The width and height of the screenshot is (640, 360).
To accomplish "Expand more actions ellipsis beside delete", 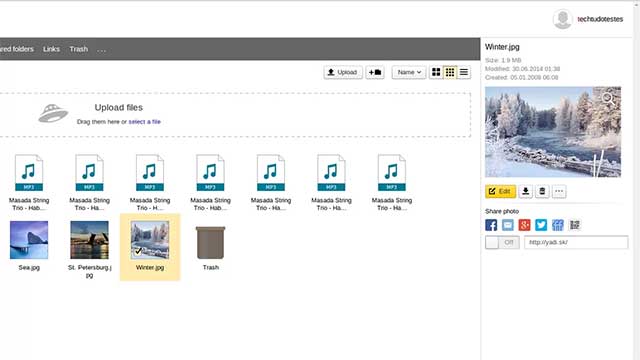I will pos(559,191).
